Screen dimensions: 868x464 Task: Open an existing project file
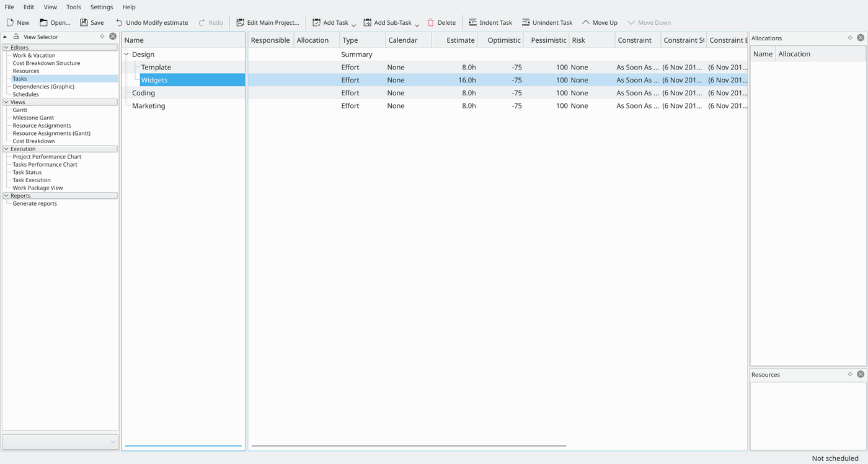point(55,22)
